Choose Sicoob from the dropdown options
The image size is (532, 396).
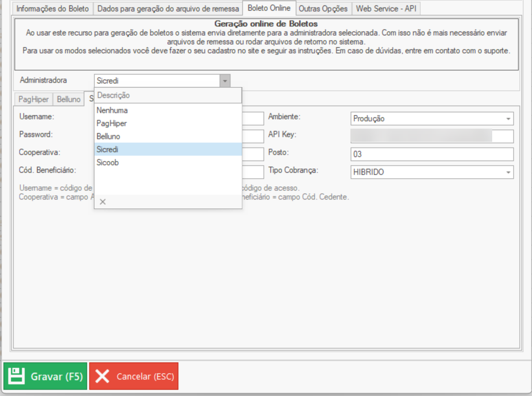[108, 163]
